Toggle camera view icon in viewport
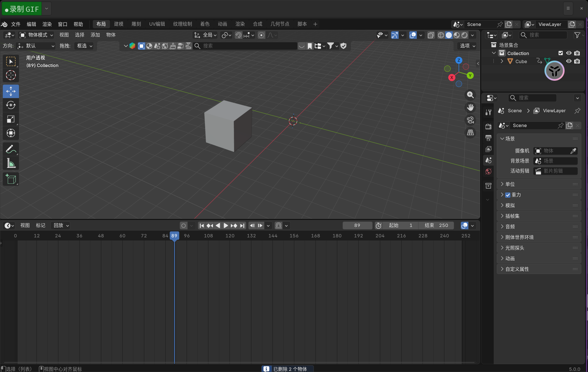The image size is (588, 372). click(470, 120)
